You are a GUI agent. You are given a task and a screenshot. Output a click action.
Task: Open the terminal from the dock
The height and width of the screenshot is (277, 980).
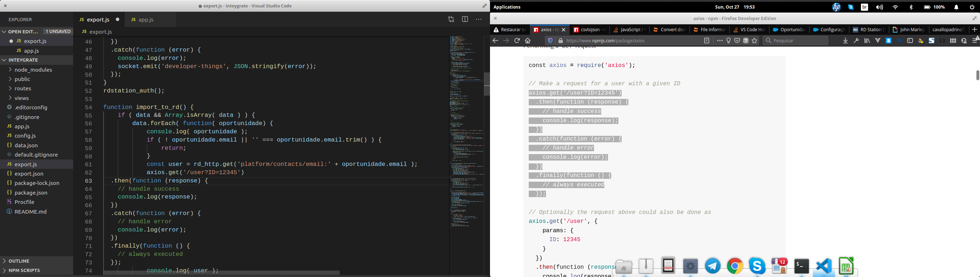click(802, 266)
